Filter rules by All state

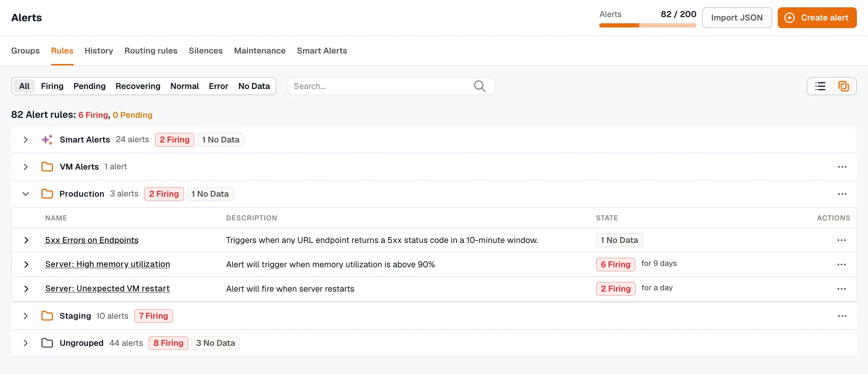(24, 86)
